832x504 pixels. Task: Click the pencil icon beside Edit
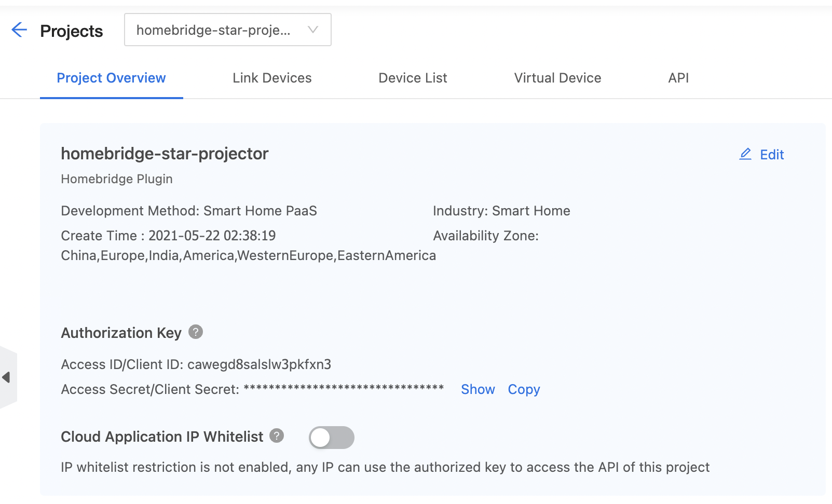745,154
